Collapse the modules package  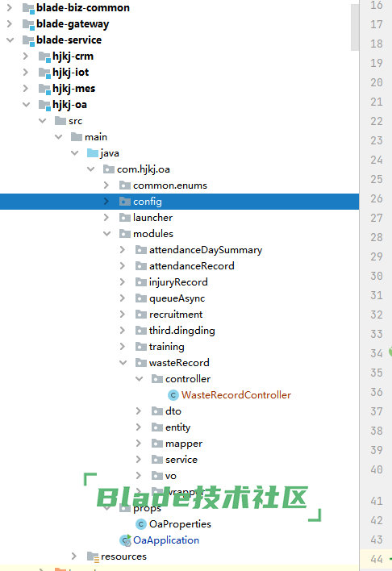point(106,234)
